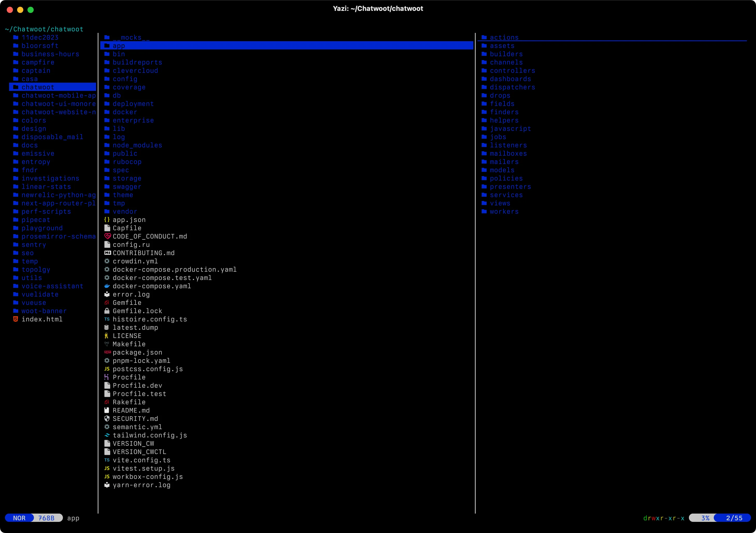Select the chatwoot-mobile-app folder in the parent column
The width and height of the screenshot is (756, 533).
click(x=58, y=96)
